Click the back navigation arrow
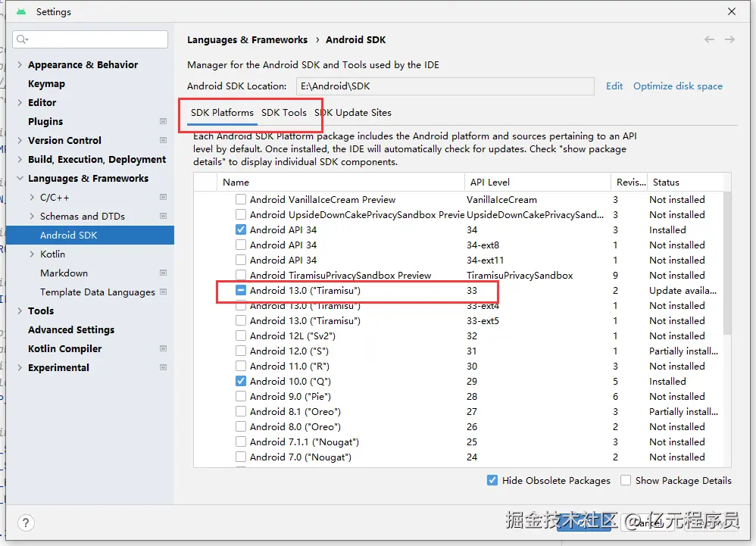 709,39
